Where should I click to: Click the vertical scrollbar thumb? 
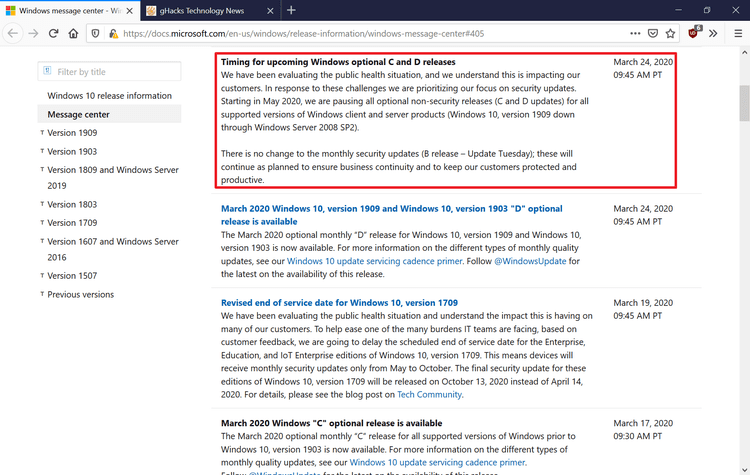(x=744, y=103)
